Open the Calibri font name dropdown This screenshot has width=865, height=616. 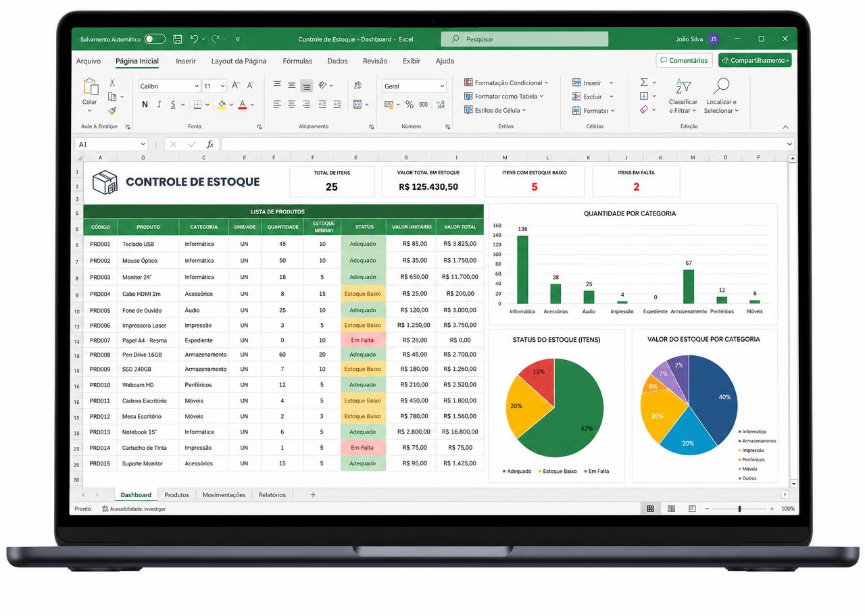click(x=197, y=86)
